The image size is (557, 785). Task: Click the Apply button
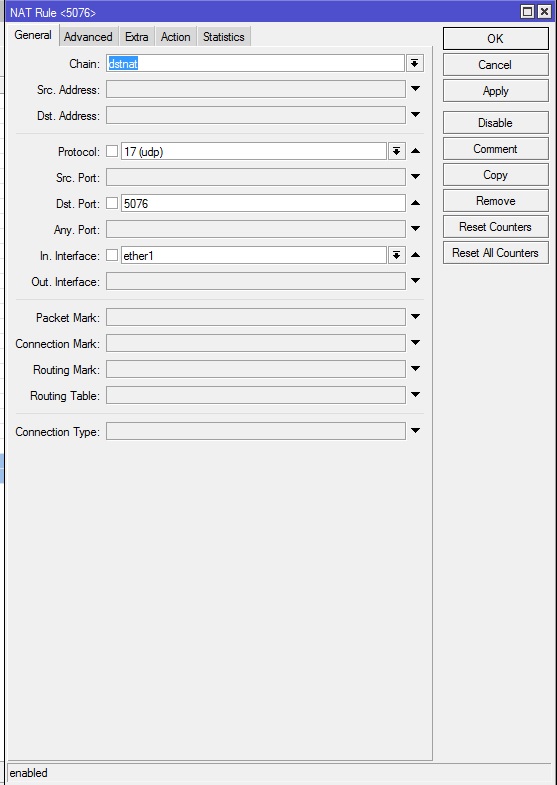(495, 91)
